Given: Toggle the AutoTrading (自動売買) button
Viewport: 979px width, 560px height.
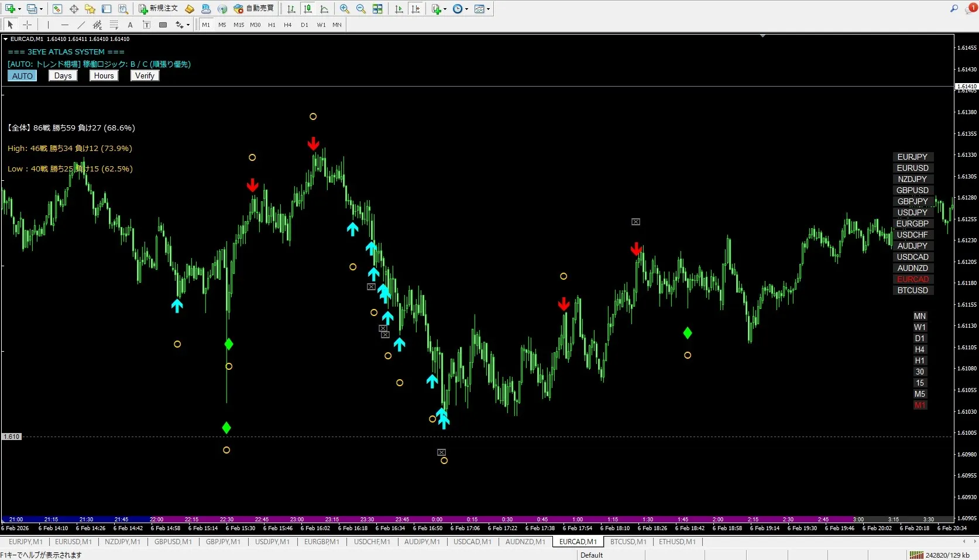Looking at the screenshot, I should tap(253, 9).
